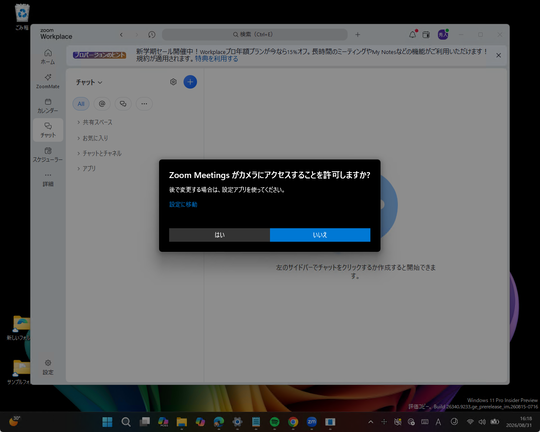Click the blue plus new chat button
The image size is (540, 432).
(x=190, y=82)
